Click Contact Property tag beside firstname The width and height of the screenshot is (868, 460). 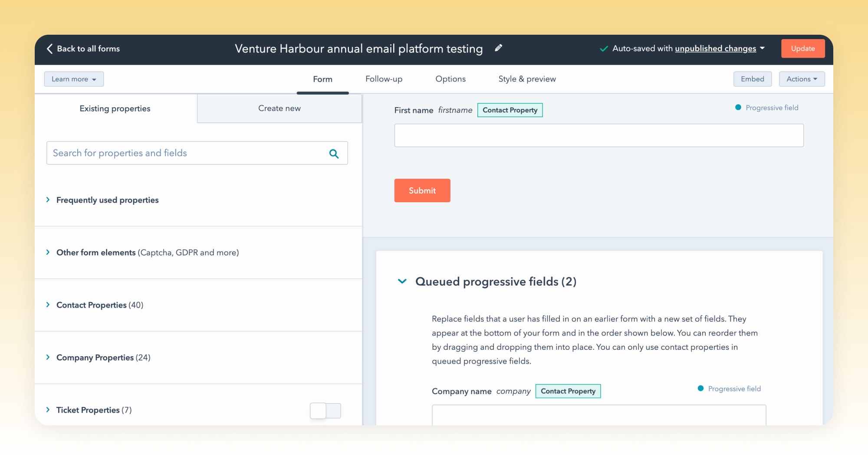coord(510,110)
